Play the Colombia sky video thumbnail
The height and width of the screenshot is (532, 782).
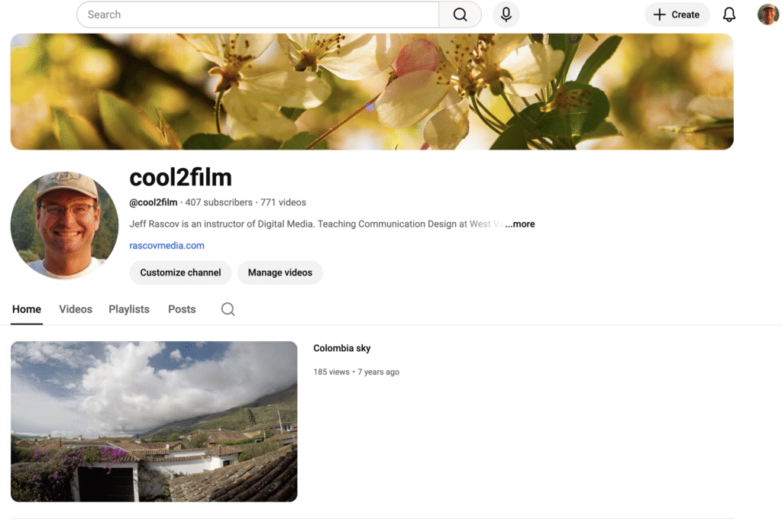[x=153, y=421]
